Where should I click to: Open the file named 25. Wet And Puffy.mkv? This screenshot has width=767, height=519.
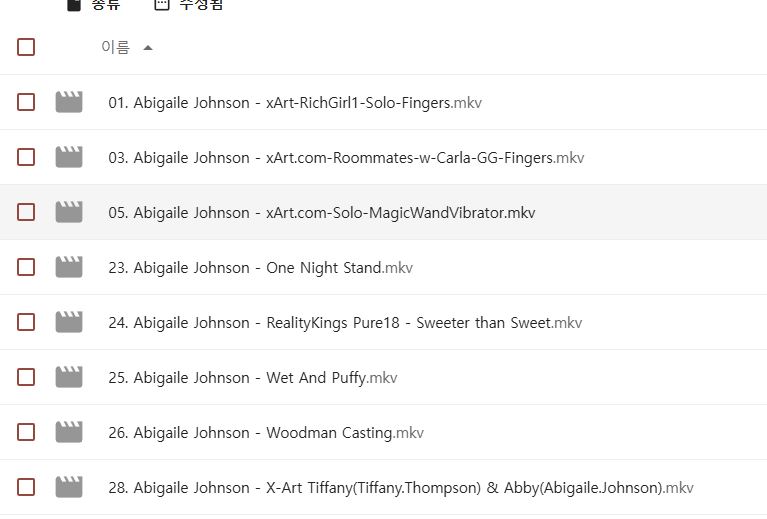(253, 378)
